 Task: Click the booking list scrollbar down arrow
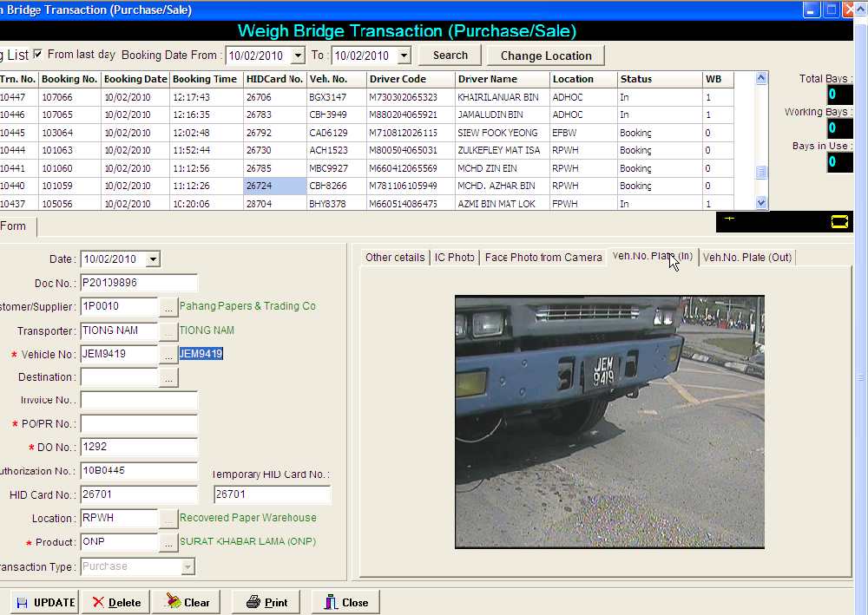[x=761, y=203]
